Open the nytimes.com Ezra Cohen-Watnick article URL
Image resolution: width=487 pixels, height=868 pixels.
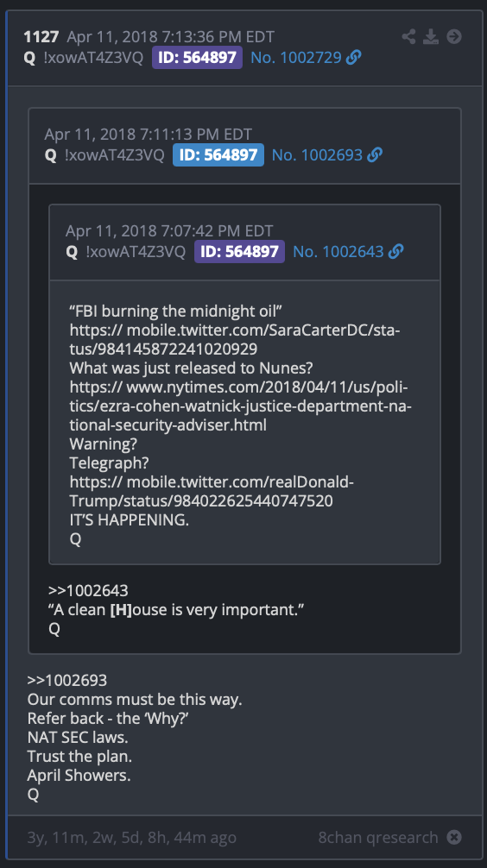(240, 406)
